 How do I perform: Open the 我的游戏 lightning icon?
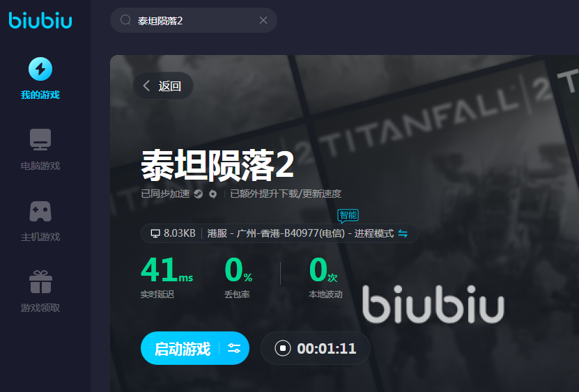click(40, 69)
